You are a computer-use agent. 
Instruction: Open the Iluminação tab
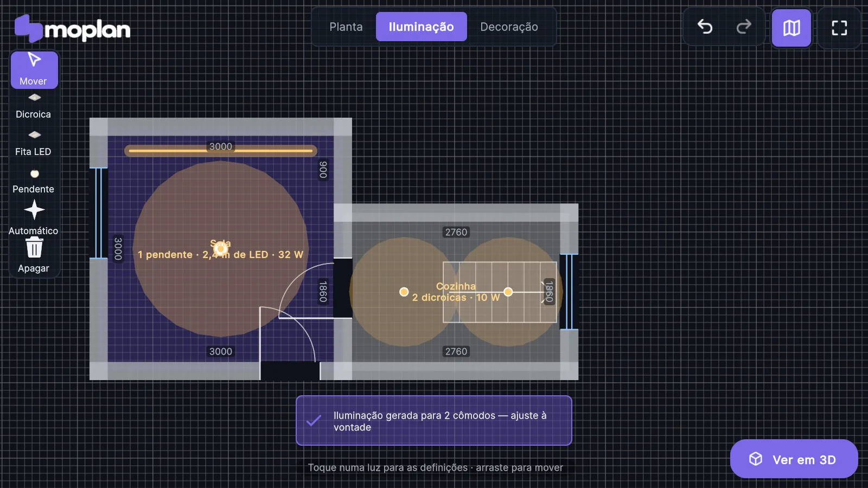(x=422, y=27)
